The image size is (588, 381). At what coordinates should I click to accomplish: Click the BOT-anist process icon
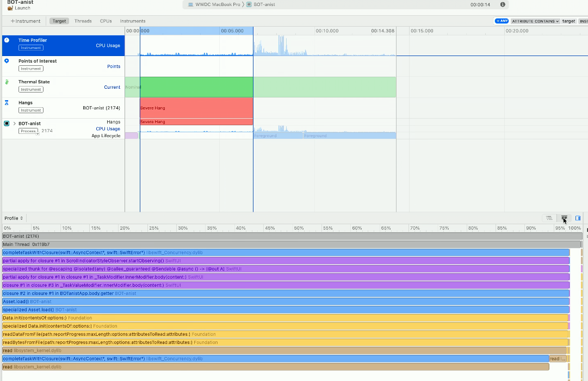(7, 124)
